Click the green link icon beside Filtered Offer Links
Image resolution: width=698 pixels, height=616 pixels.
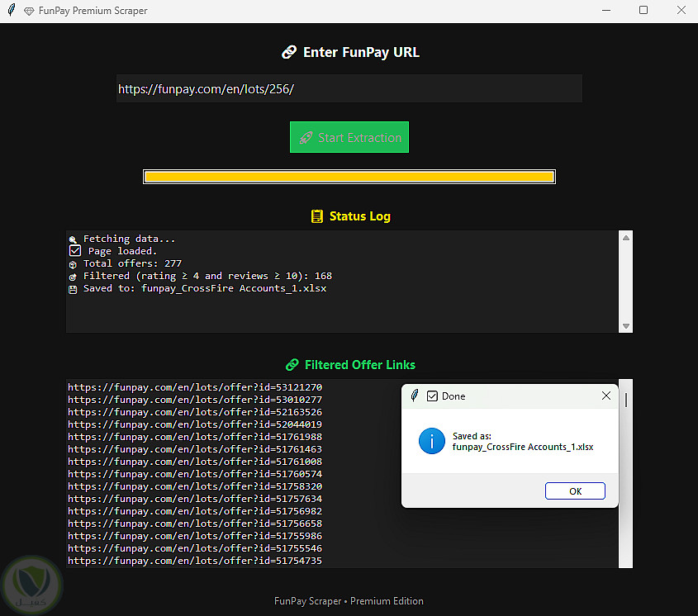coord(292,365)
